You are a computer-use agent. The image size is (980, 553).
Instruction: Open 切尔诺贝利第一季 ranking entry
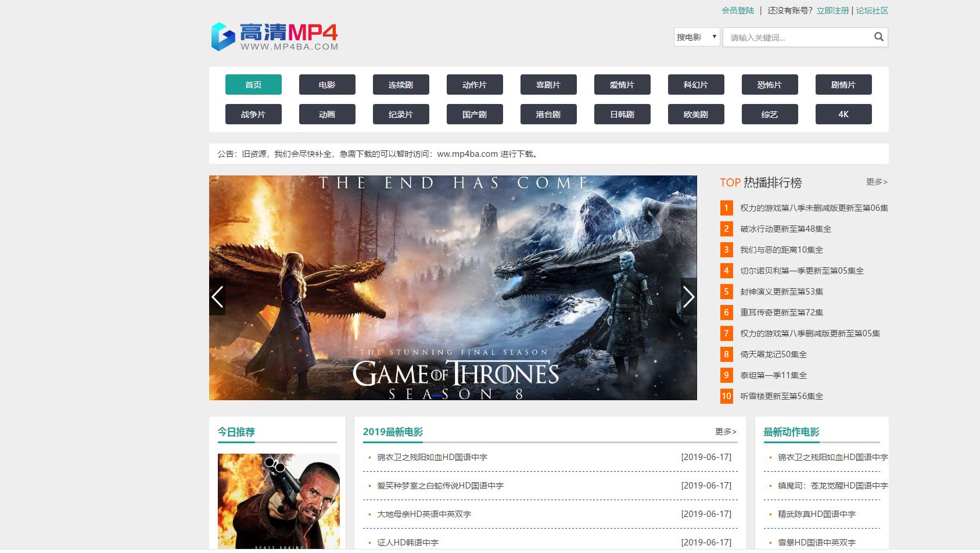tap(802, 271)
